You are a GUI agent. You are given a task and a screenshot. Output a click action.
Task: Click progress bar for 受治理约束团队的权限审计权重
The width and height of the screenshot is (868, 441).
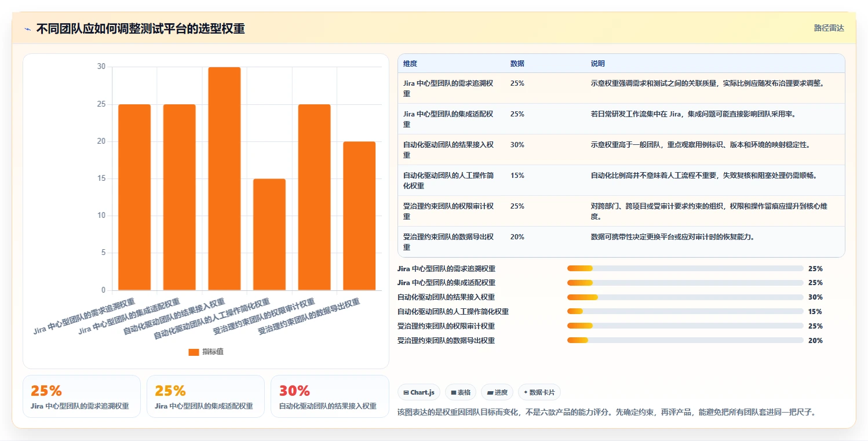685,326
